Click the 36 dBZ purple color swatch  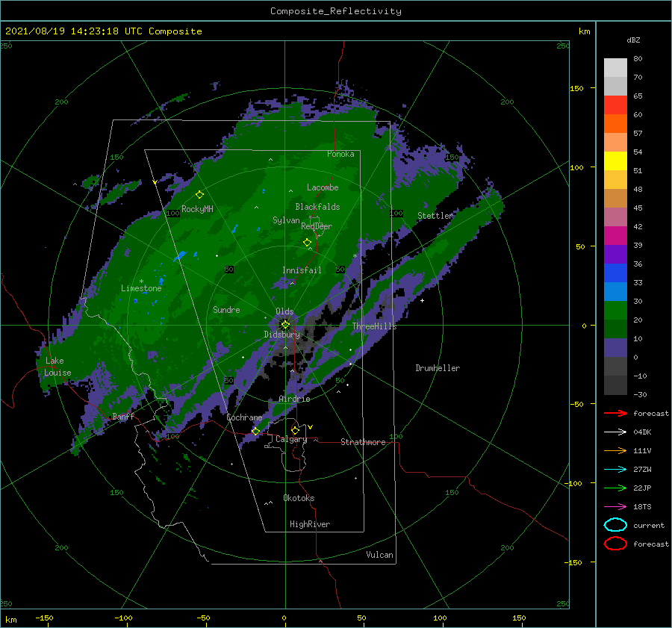615,254
